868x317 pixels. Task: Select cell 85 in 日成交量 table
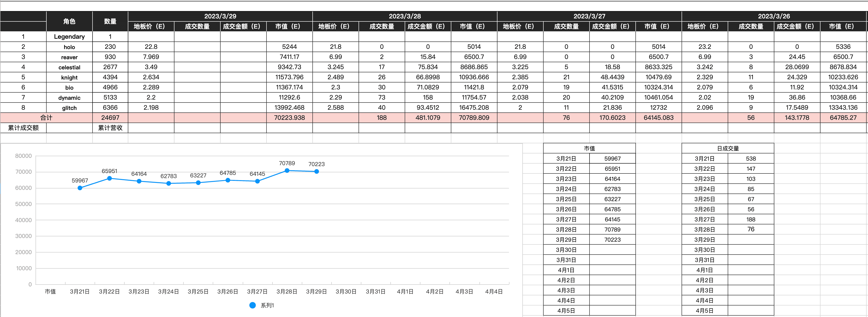(x=751, y=189)
